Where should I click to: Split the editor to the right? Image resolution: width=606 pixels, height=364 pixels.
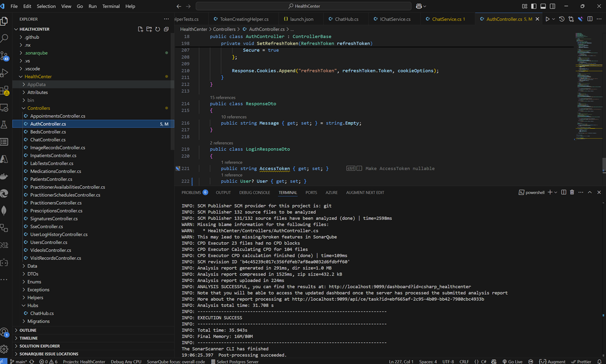(x=590, y=19)
